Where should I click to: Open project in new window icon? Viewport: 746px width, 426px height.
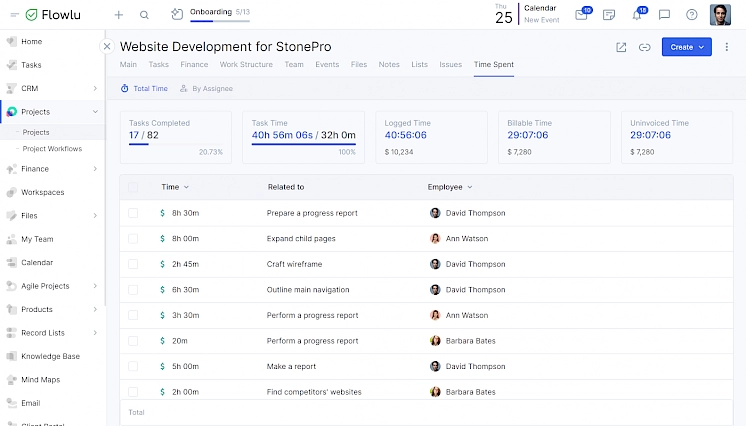click(x=621, y=47)
